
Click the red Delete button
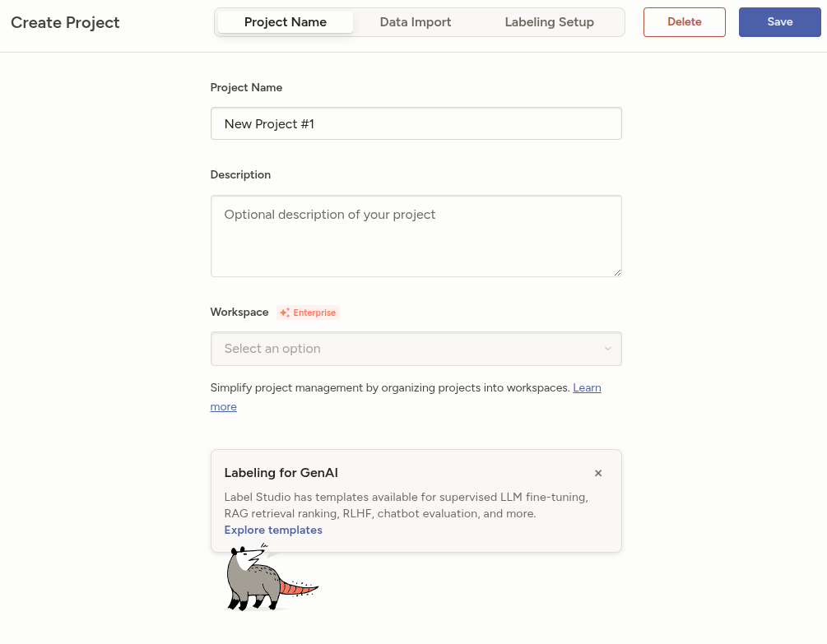point(684,22)
